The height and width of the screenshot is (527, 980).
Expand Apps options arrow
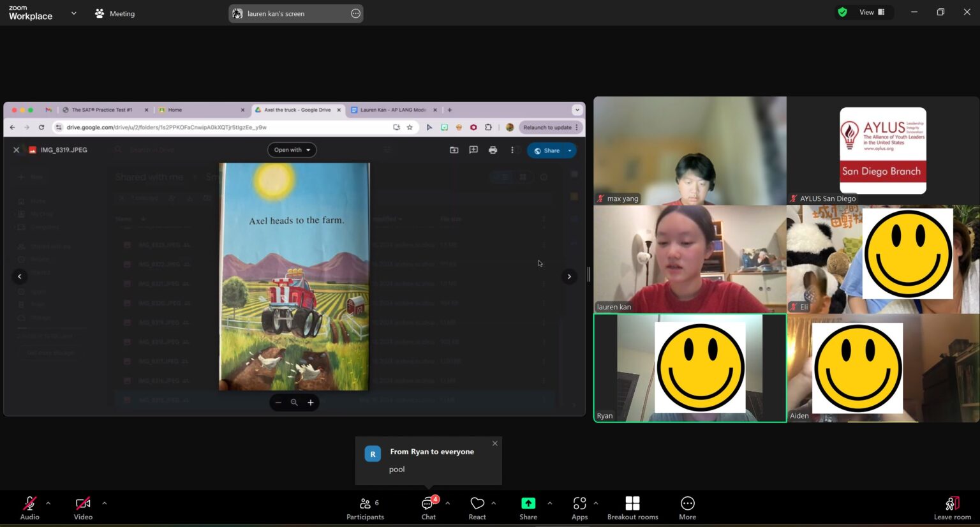pyautogui.click(x=596, y=503)
